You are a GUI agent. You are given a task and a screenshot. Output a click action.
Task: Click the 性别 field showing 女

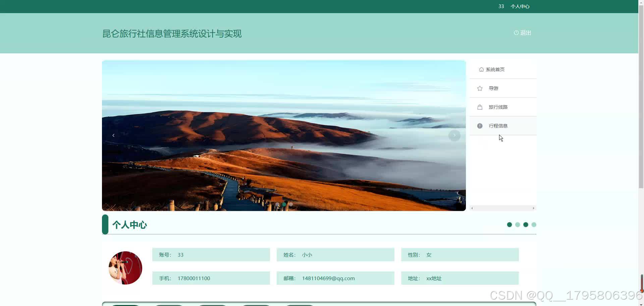click(x=460, y=255)
